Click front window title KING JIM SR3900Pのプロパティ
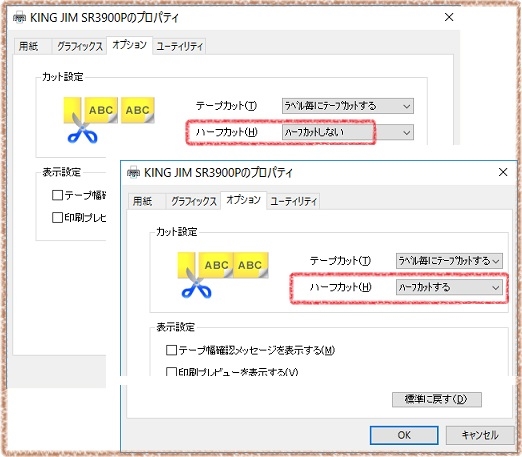The image size is (522, 457). pyautogui.click(x=218, y=173)
